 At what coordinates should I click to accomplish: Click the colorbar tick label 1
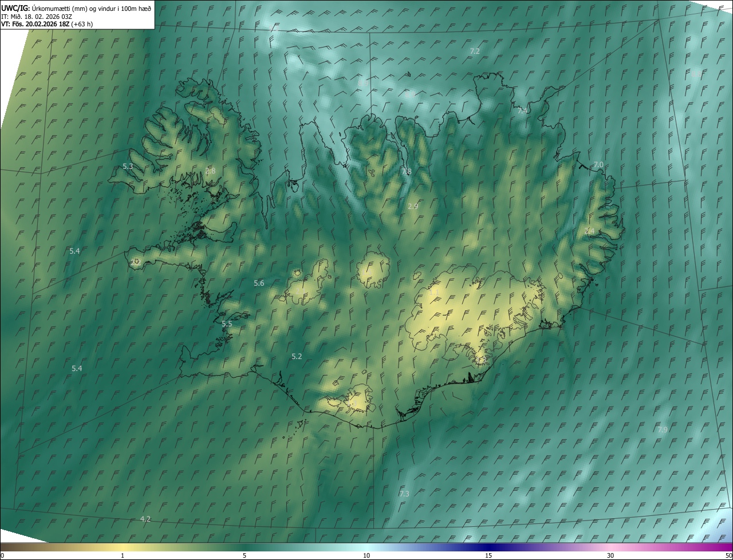[123, 555]
